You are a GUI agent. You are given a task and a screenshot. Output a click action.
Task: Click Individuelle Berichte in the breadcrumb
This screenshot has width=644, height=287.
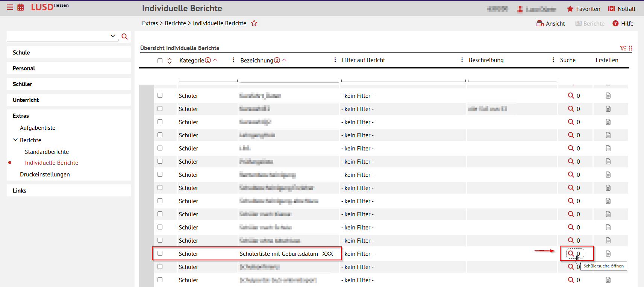point(220,23)
